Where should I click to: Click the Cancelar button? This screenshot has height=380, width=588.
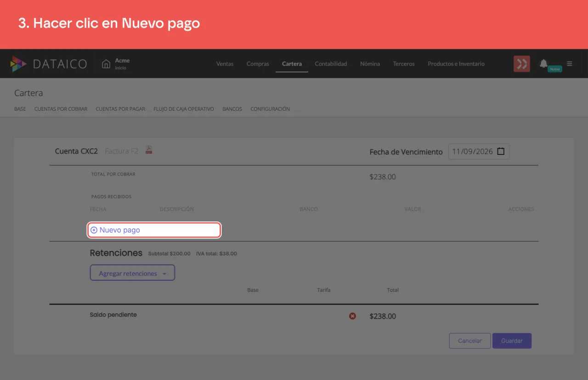(470, 341)
